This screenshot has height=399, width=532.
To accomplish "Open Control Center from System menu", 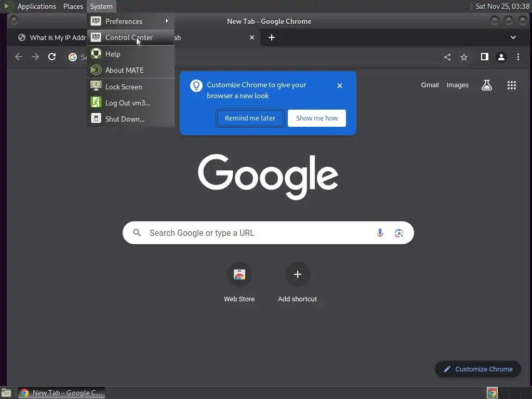I will [130, 37].
